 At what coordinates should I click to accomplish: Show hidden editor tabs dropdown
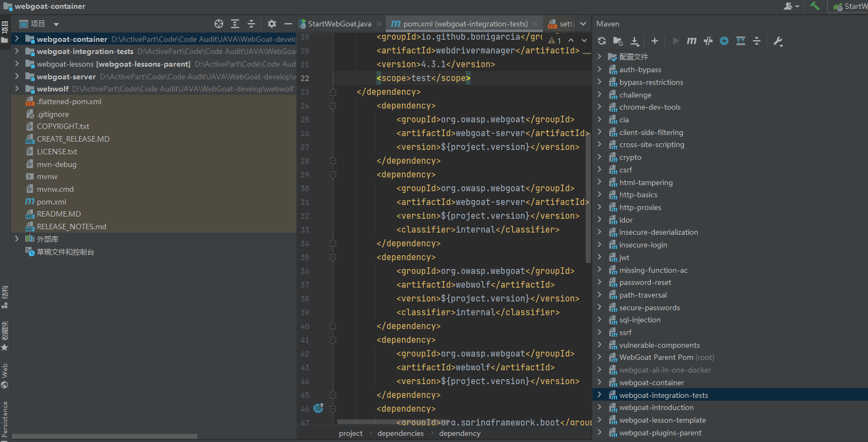[583, 24]
